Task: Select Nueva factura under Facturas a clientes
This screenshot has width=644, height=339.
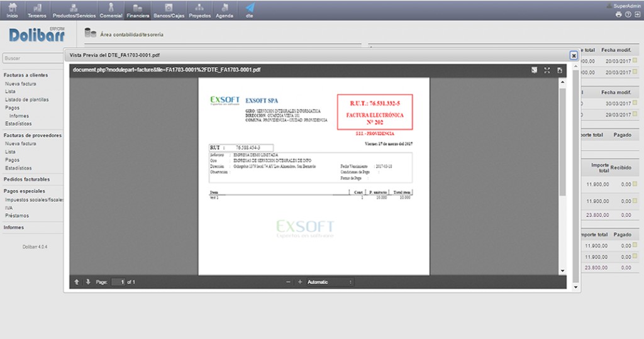Action: 21,84
